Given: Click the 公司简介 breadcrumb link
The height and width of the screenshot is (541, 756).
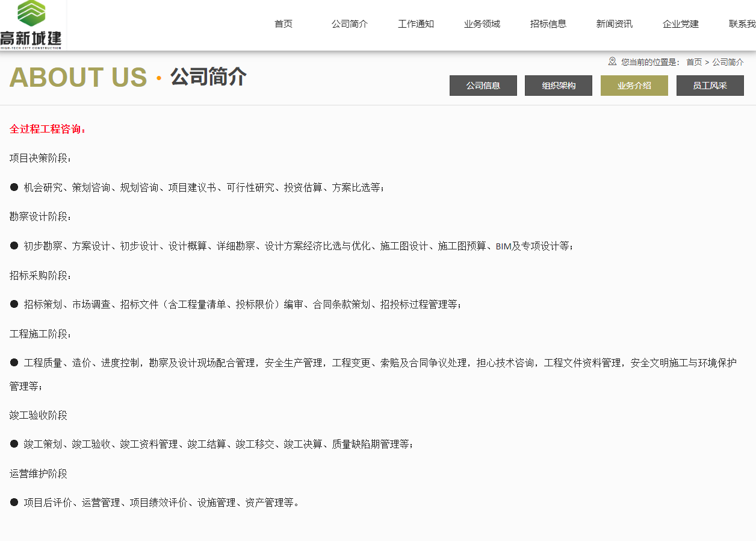Looking at the screenshot, I should click(728, 62).
